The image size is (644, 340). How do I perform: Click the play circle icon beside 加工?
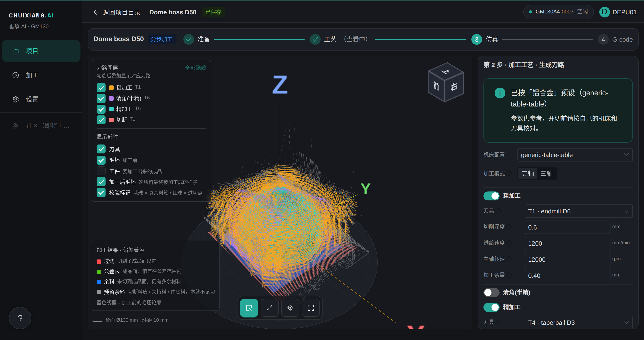(15, 75)
